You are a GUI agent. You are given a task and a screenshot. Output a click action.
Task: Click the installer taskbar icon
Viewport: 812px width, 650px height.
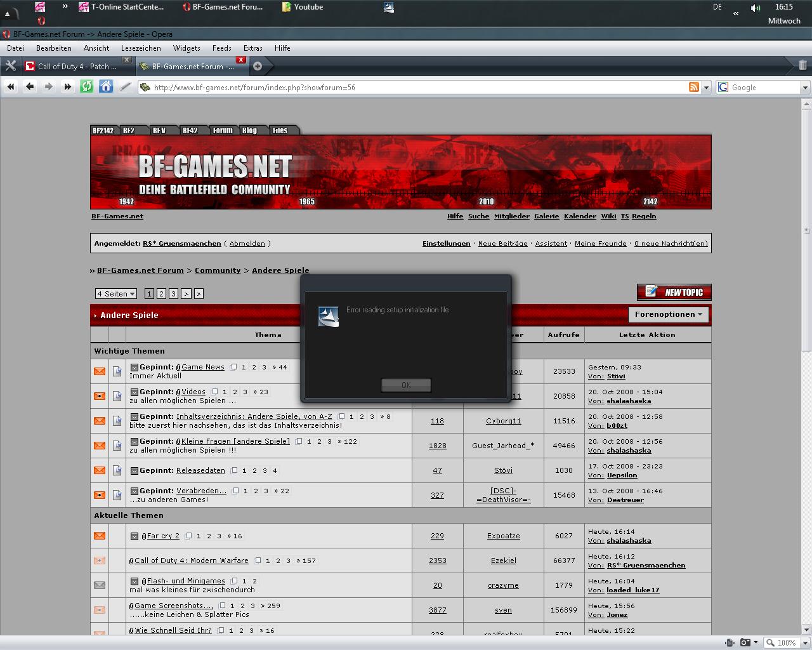(x=389, y=7)
